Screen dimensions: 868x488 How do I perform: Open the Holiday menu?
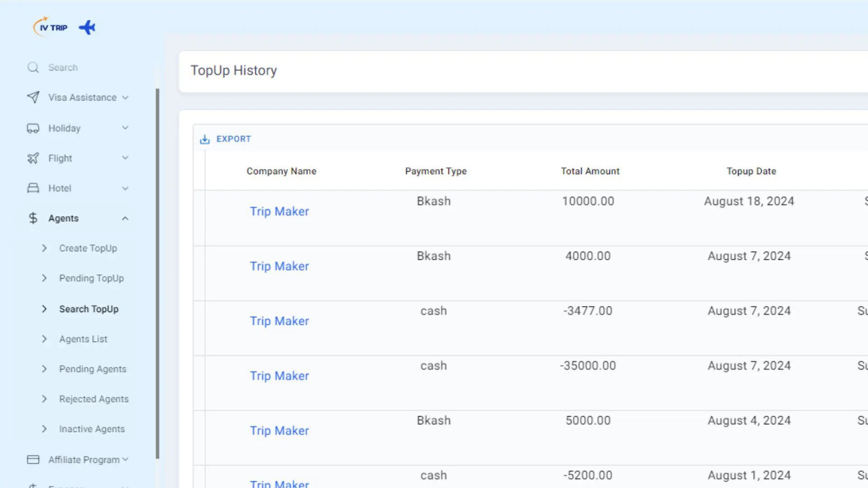click(x=64, y=128)
